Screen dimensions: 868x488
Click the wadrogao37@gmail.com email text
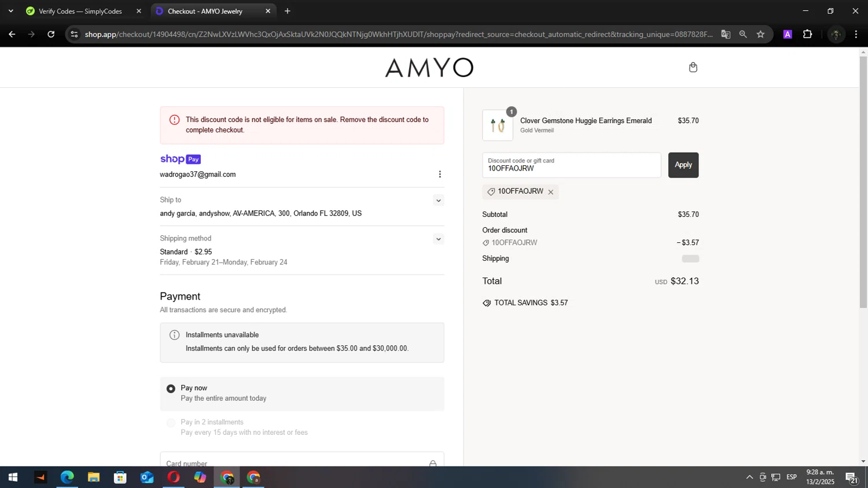point(197,174)
